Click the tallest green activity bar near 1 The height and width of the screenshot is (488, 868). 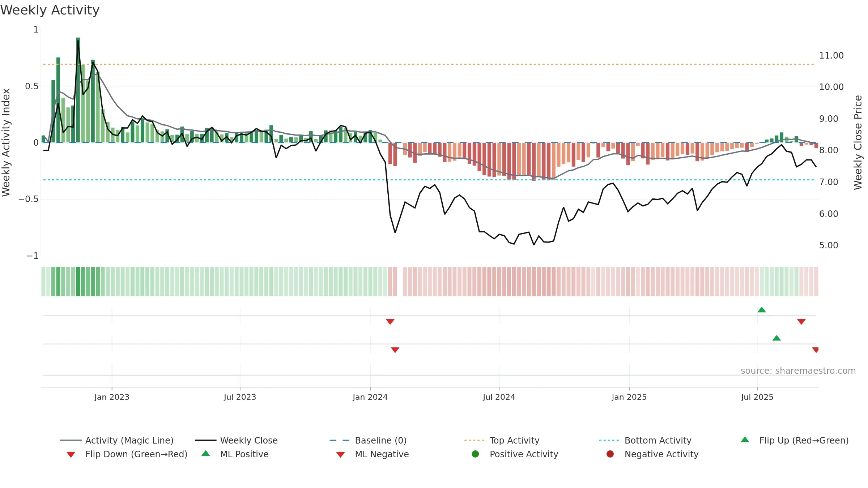(x=78, y=90)
